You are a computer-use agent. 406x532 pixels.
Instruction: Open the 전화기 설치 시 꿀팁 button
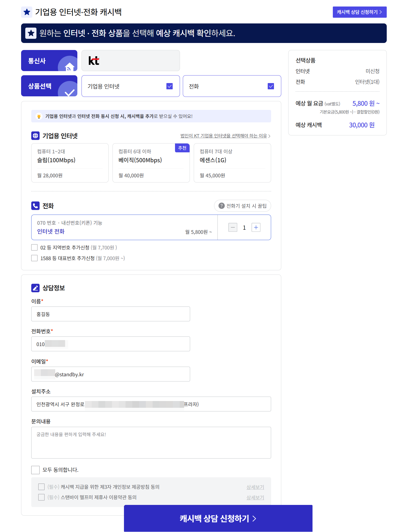tap(242, 206)
